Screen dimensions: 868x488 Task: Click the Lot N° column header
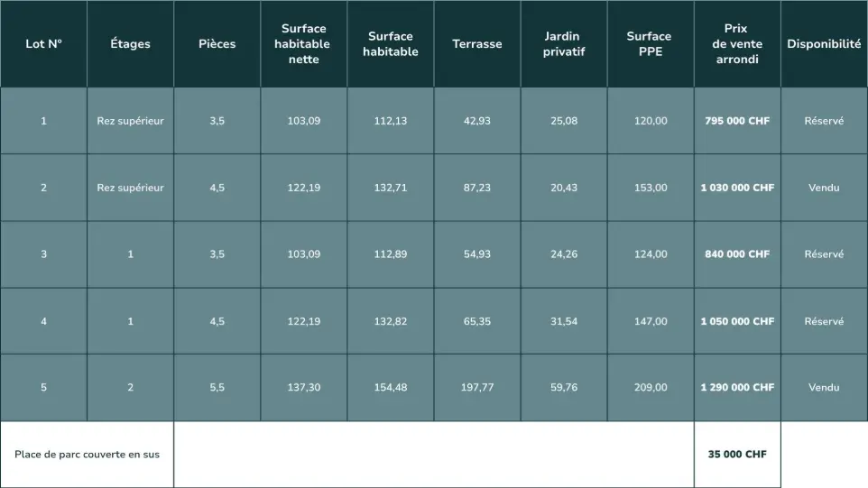[x=43, y=43]
